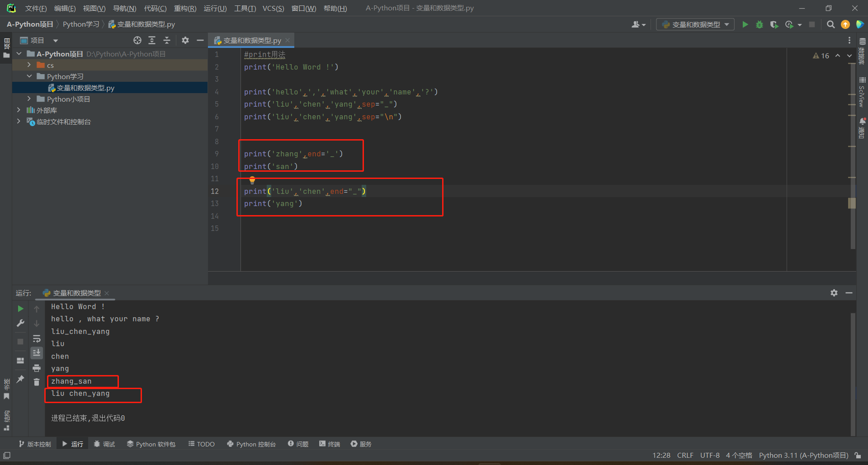Image resolution: width=868 pixels, height=465 pixels.
Task: Collapse all in project panel toolbar
Action: (167, 40)
